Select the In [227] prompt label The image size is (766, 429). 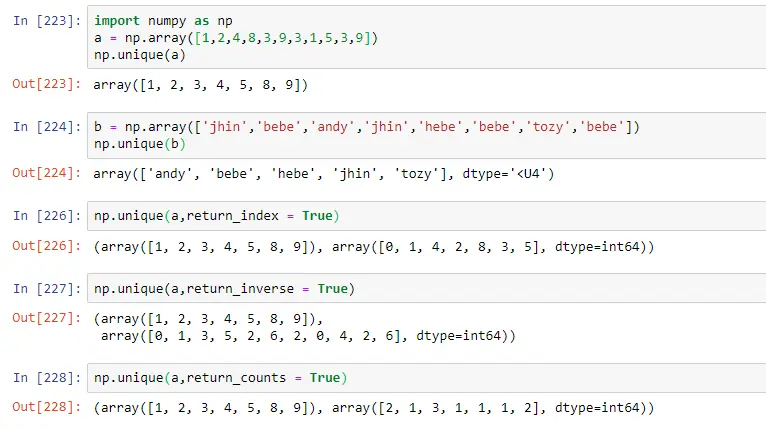click(x=47, y=289)
